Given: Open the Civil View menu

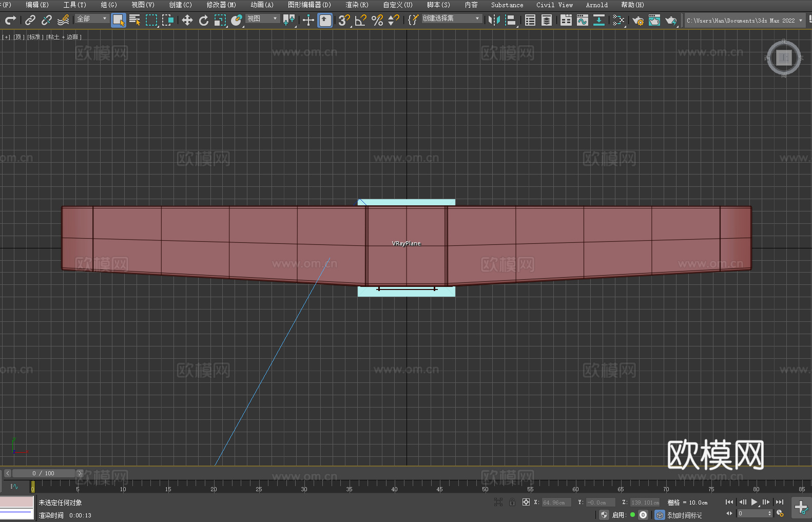Looking at the screenshot, I should click(555, 5).
